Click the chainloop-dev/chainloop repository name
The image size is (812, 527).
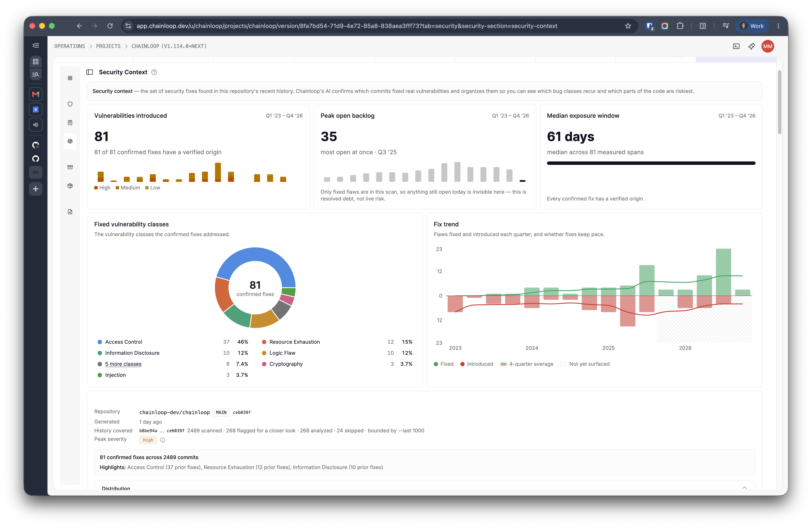(x=174, y=412)
